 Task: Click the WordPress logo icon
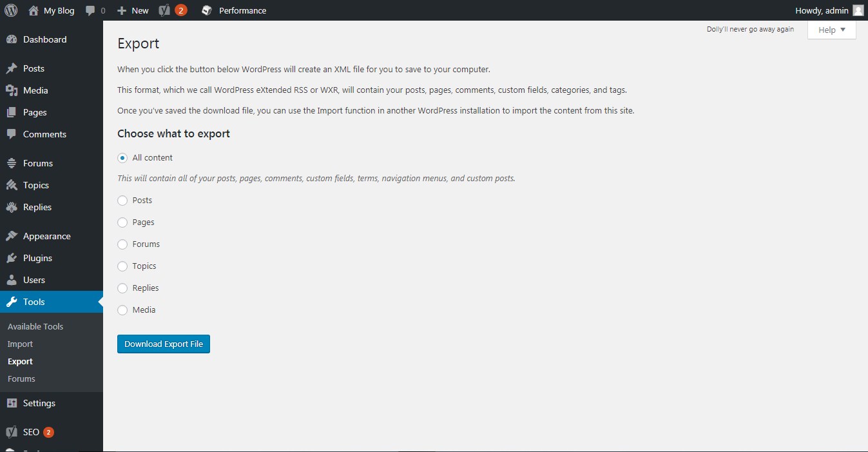(11, 10)
